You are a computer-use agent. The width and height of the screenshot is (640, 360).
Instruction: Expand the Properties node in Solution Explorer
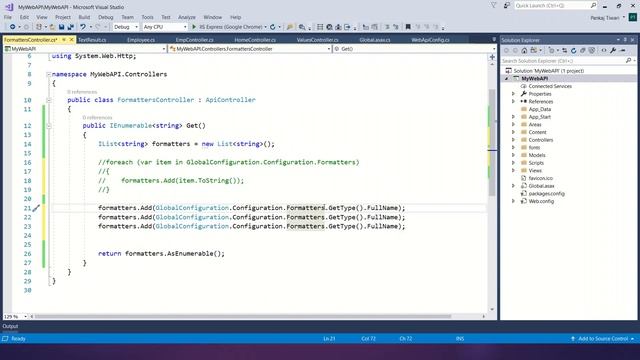(x=513, y=94)
